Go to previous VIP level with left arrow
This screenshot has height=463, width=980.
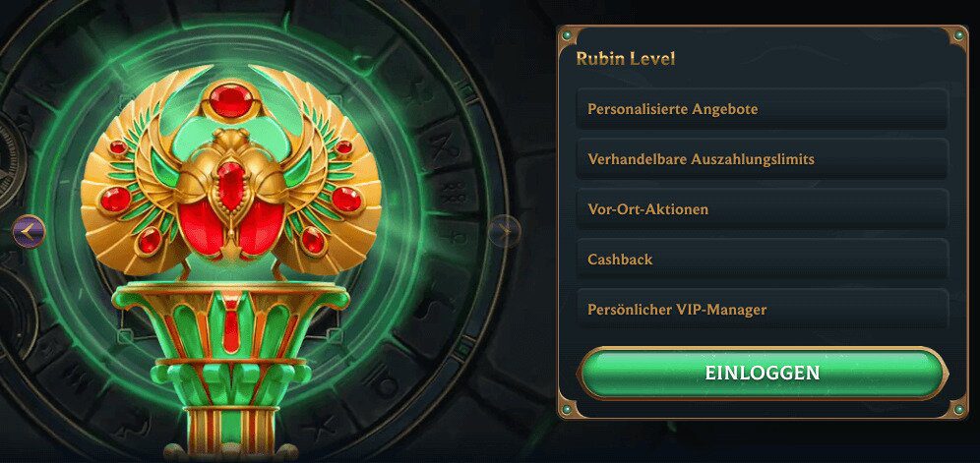click(x=29, y=231)
